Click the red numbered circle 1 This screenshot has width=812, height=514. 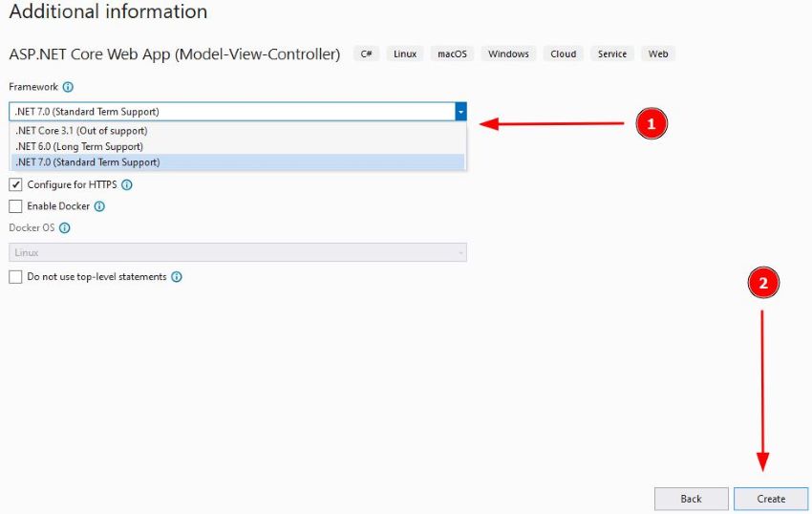click(x=652, y=124)
